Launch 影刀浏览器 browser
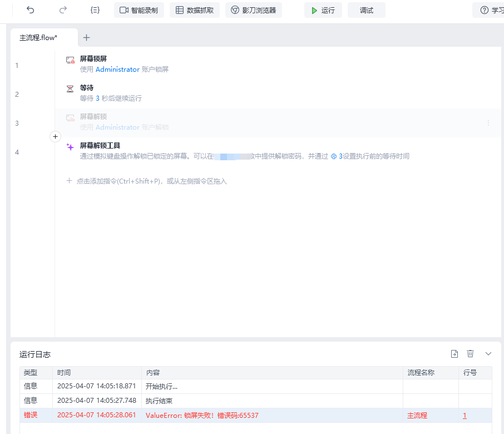 253,10
